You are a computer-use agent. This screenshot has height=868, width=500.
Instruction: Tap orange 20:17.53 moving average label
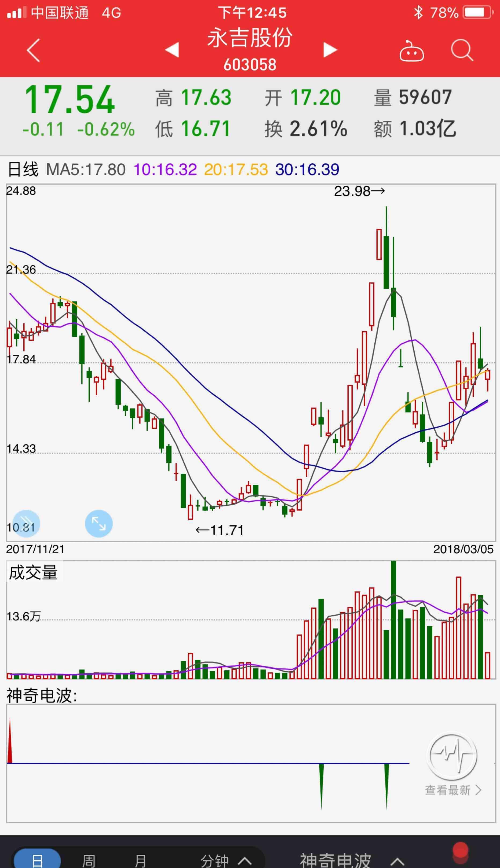236,170
